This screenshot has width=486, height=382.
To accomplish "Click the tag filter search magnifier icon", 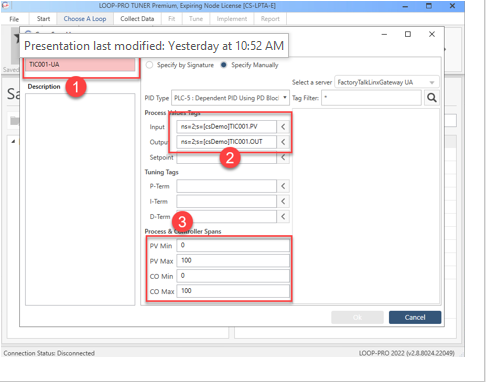I will [432, 98].
